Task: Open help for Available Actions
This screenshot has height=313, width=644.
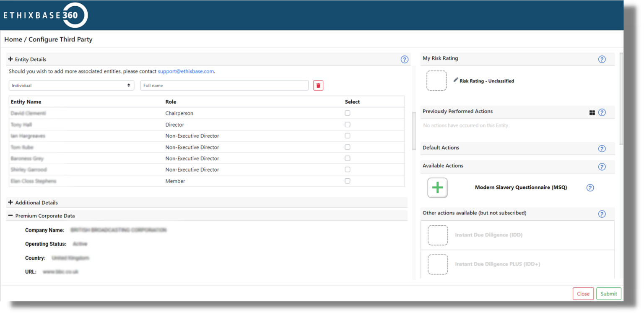Action: [602, 167]
